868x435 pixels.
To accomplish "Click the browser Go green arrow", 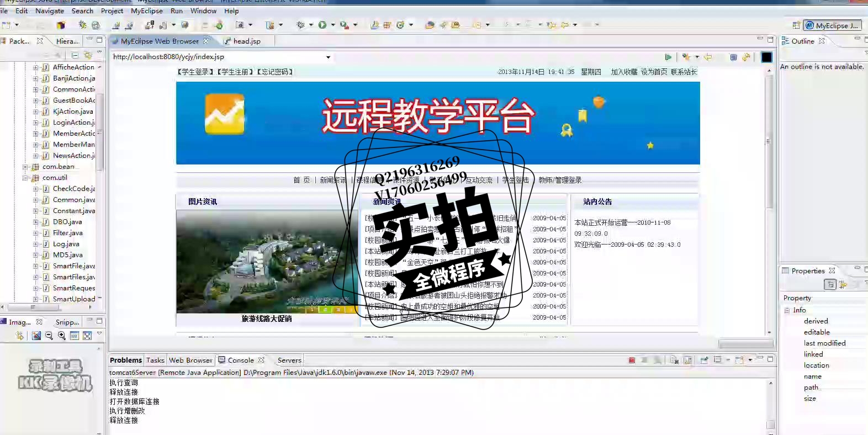I will [668, 57].
